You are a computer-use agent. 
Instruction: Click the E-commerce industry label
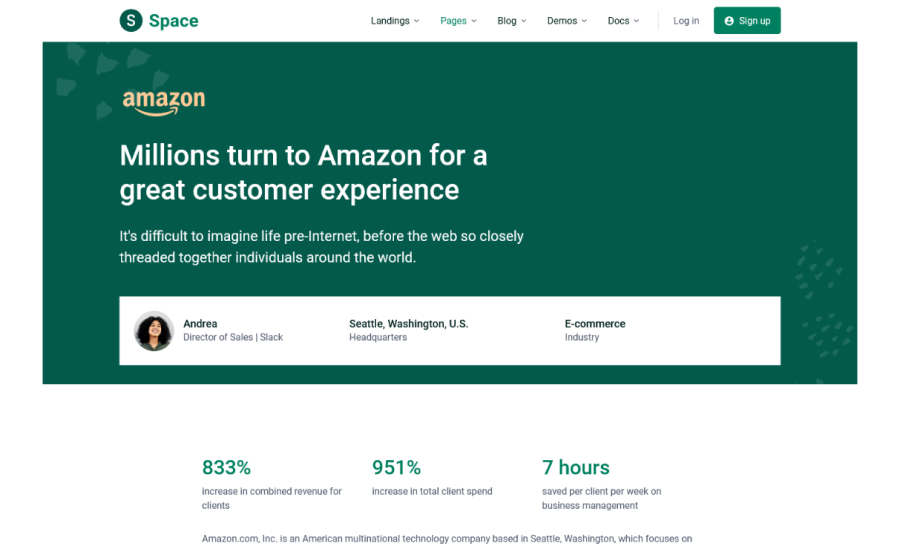point(595,324)
